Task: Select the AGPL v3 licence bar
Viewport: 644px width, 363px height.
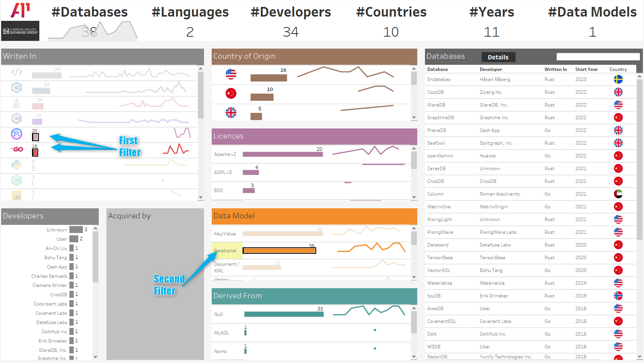Action: pos(251,172)
